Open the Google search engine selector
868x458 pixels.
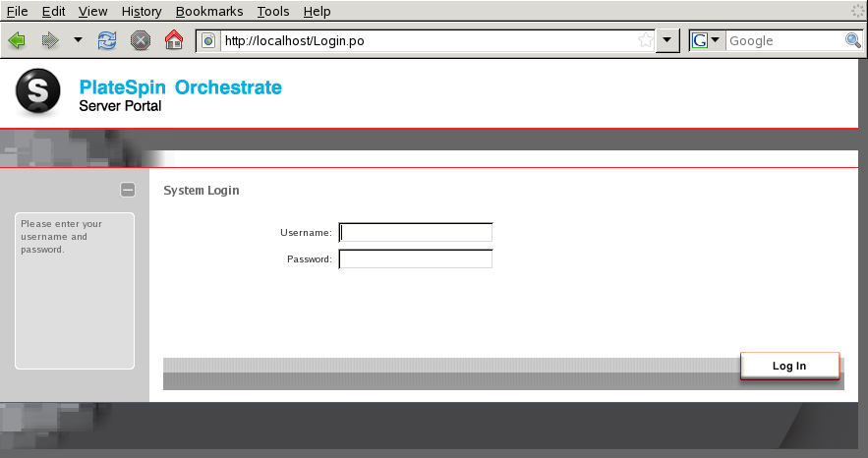707,40
